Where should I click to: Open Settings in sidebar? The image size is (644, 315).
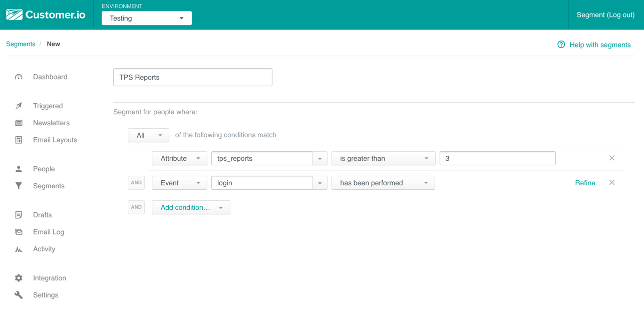pyautogui.click(x=46, y=295)
